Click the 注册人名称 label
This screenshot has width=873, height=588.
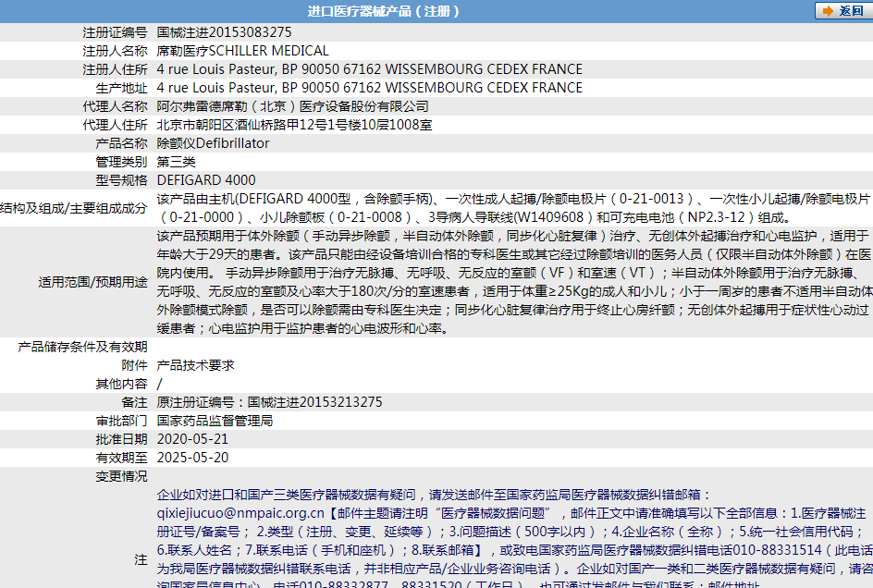pos(115,51)
